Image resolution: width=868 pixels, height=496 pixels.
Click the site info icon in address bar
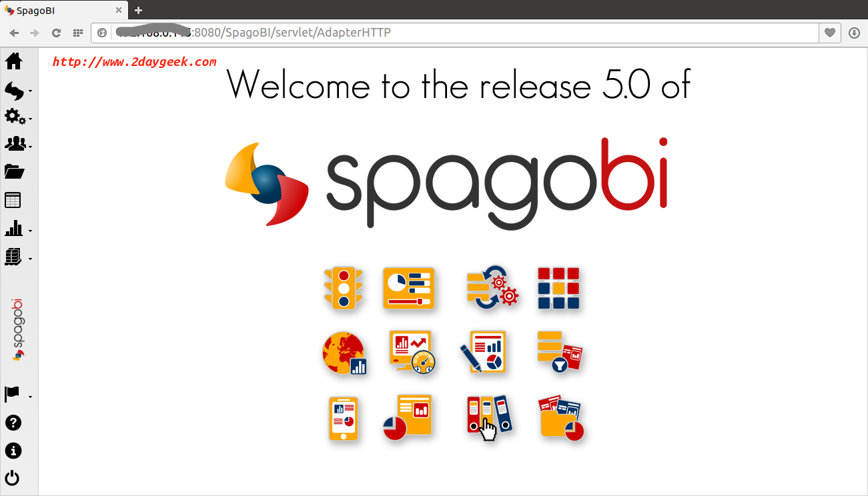click(x=102, y=33)
